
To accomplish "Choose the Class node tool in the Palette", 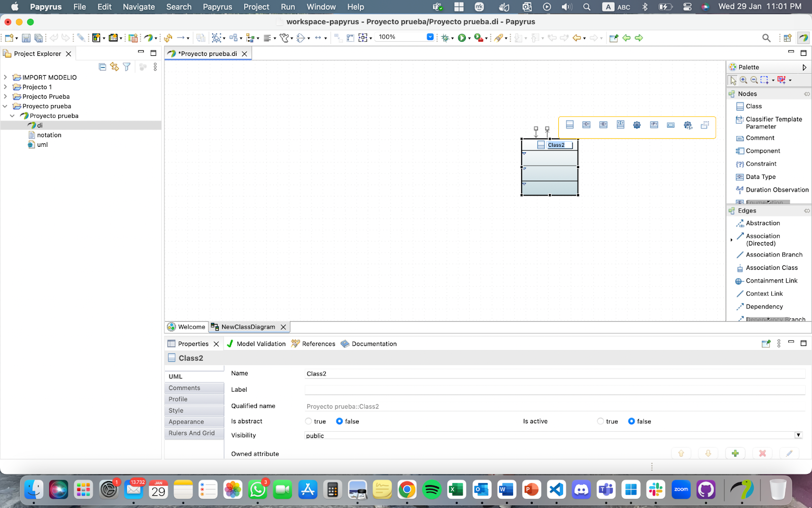I will [754, 106].
